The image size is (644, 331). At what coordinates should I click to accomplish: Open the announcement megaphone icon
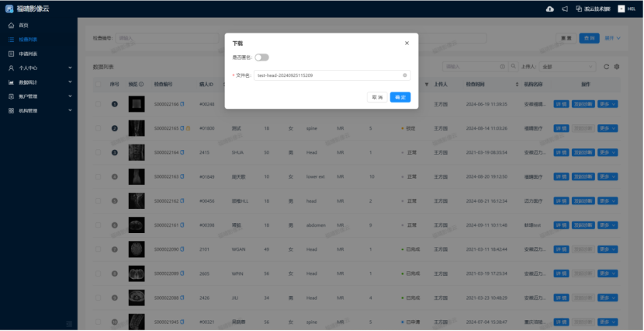pyautogui.click(x=563, y=9)
